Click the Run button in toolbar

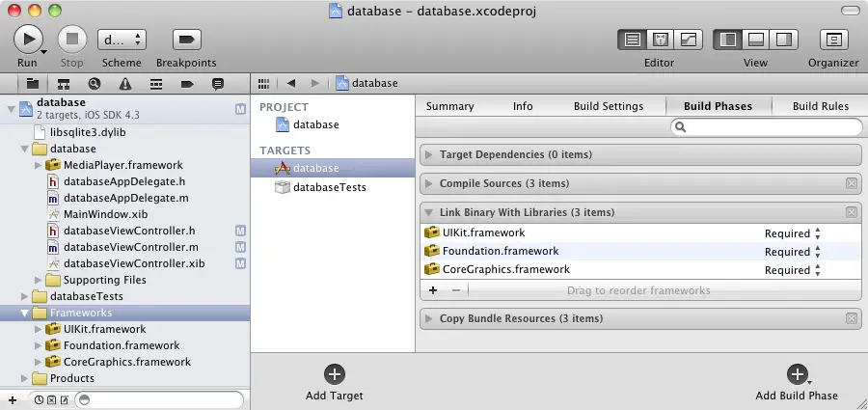coord(27,40)
